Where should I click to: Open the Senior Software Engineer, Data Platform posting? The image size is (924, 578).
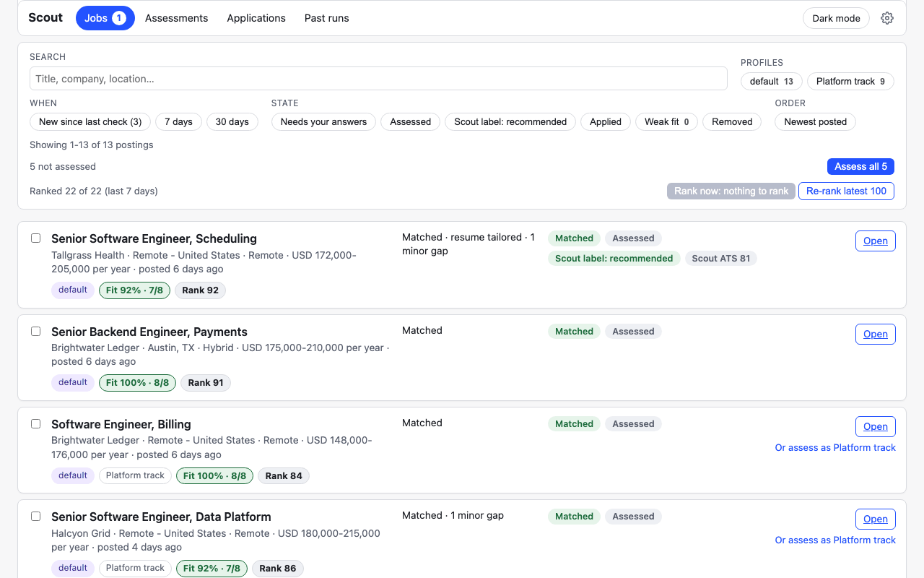click(x=876, y=519)
